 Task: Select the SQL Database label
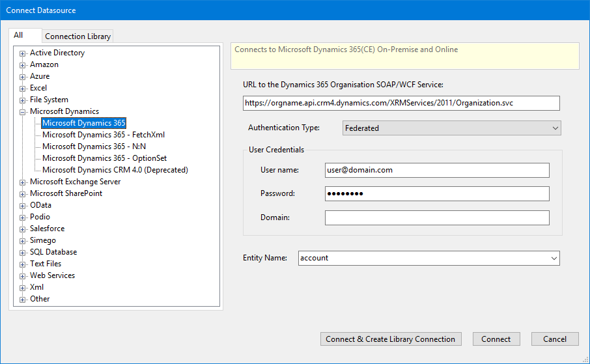[x=53, y=252]
